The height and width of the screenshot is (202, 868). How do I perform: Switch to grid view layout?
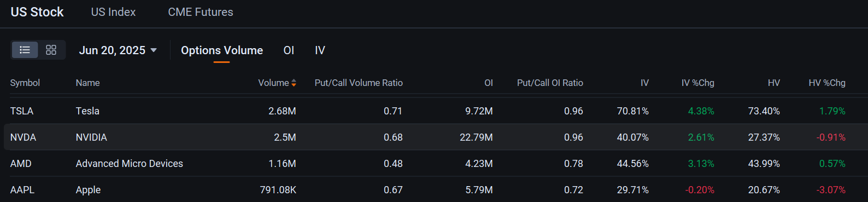pos(51,50)
